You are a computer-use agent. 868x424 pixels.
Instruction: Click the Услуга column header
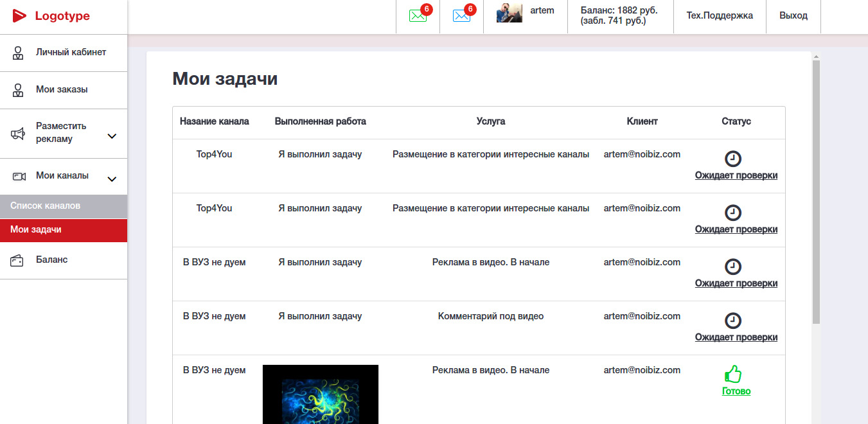(491, 121)
